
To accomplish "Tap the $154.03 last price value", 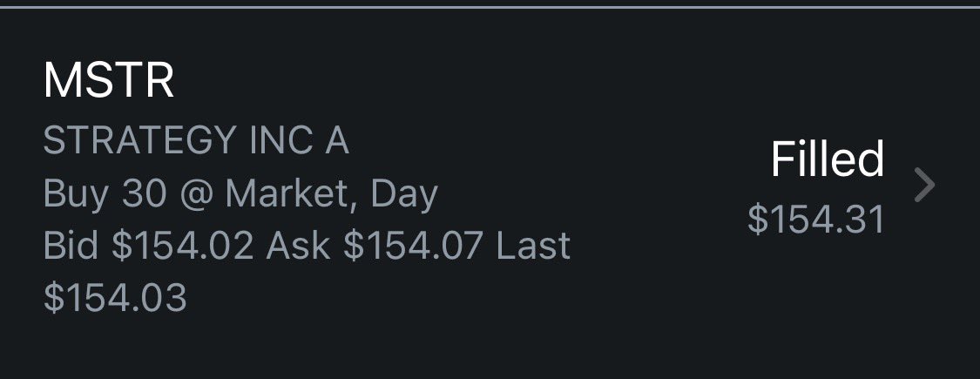I will tap(116, 298).
